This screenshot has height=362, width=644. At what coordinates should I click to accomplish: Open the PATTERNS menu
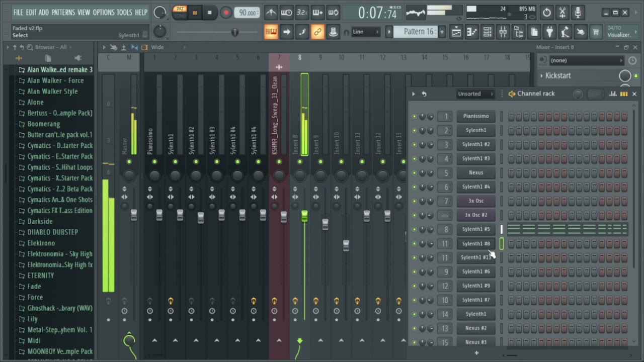[x=63, y=12]
